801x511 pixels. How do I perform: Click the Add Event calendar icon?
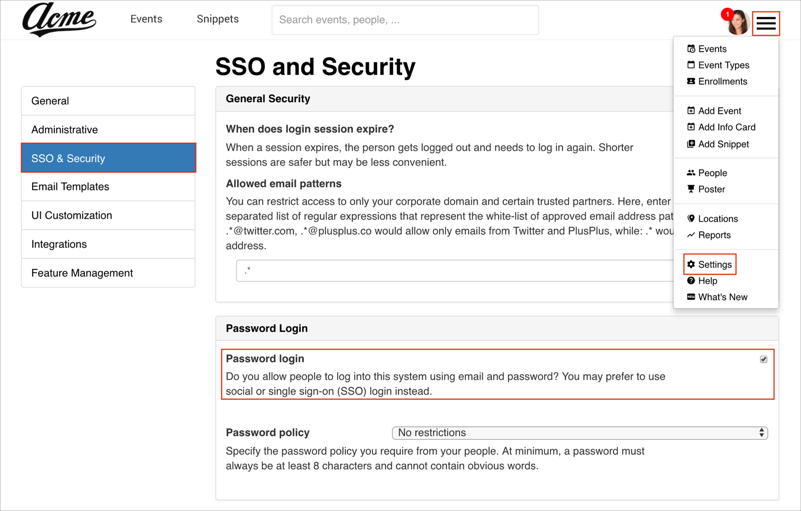click(691, 111)
